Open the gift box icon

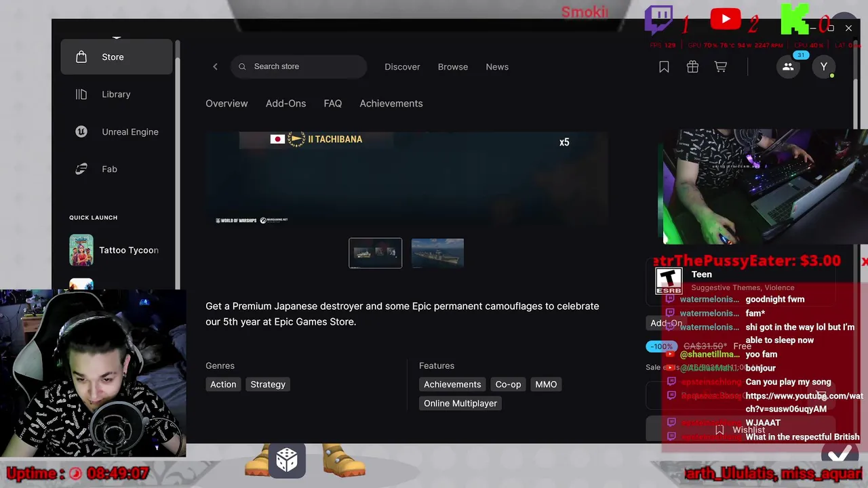692,66
